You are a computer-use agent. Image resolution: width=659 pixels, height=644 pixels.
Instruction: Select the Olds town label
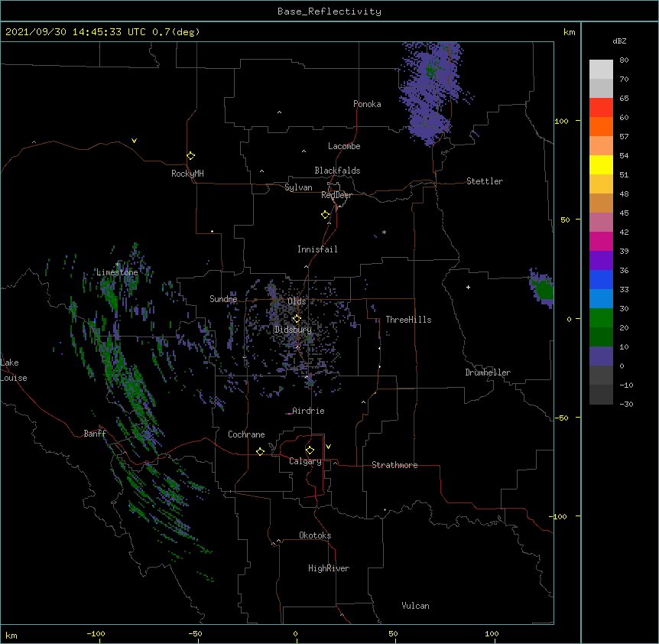click(x=297, y=301)
